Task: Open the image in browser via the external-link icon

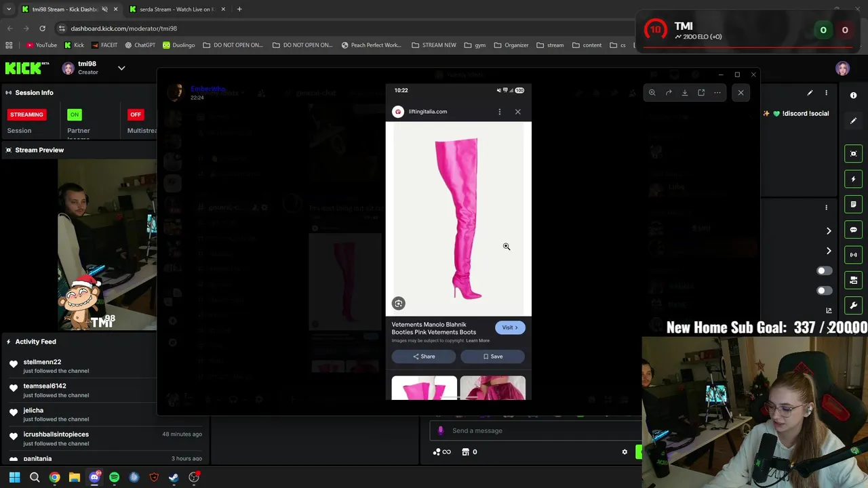Action: click(701, 93)
